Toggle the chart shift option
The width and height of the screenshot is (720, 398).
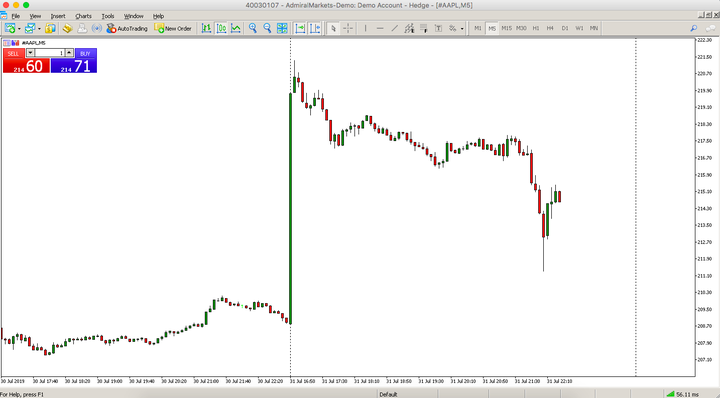315,28
